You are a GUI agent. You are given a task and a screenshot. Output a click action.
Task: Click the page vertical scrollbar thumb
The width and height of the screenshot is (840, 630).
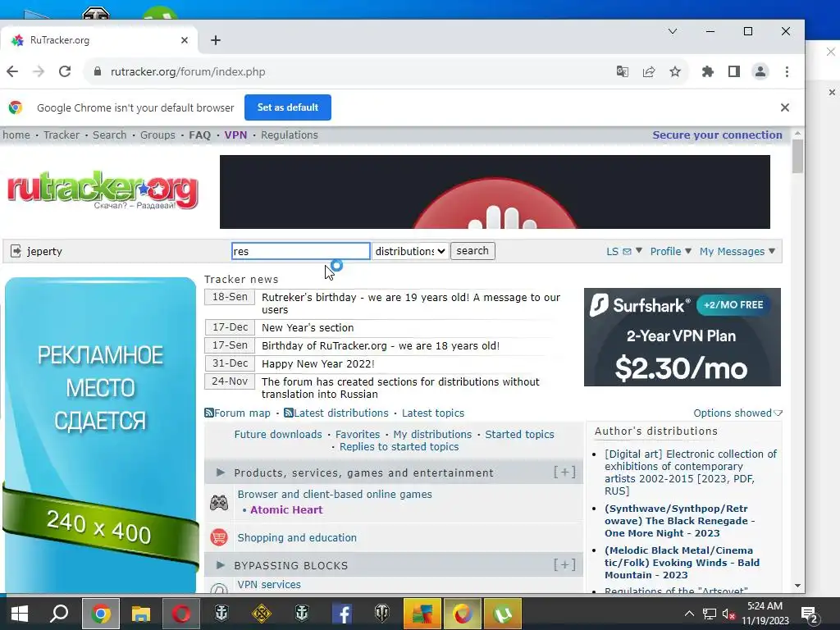pyautogui.click(x=797, y=156)
